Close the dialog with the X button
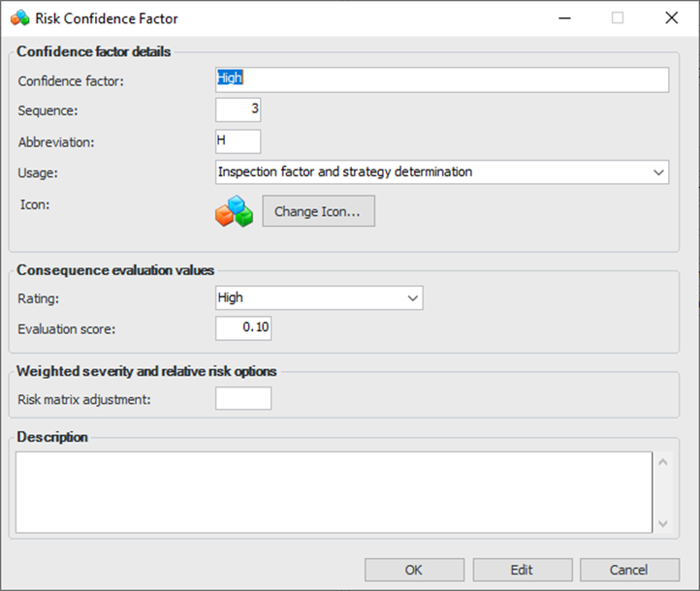 click(671, 18)
